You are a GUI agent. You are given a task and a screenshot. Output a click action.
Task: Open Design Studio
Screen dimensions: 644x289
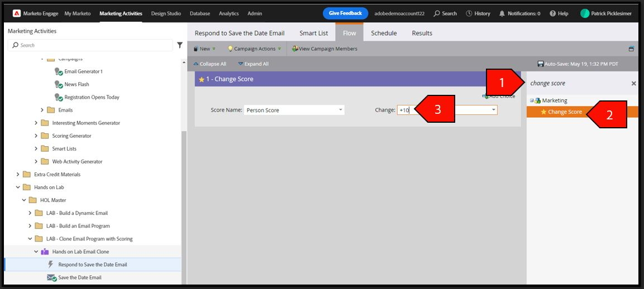point(166,13)
